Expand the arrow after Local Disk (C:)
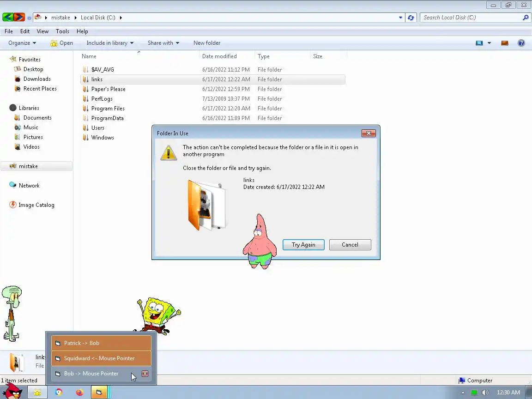The width and height of the screenshot is (532, 399). 121,18
